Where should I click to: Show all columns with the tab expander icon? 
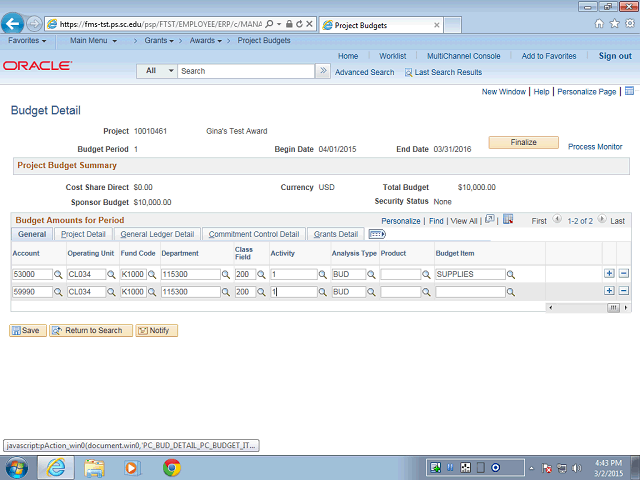coord(377,234)
